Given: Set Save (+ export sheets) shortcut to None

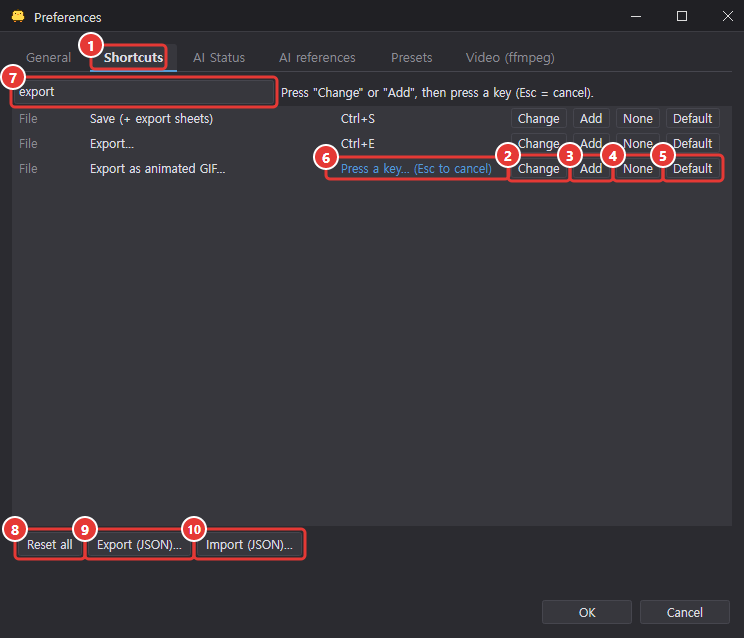Looking at the screenshot, I should [638, 119].
